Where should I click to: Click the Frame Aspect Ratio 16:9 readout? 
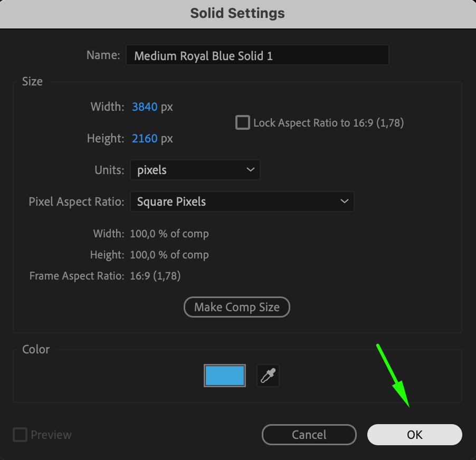coord(155,275)
